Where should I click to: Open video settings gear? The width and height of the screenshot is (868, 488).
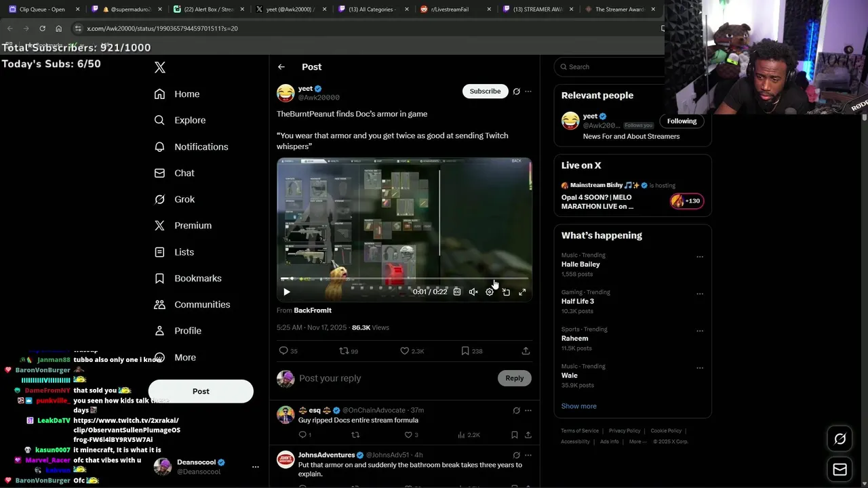tap(490, 292)
